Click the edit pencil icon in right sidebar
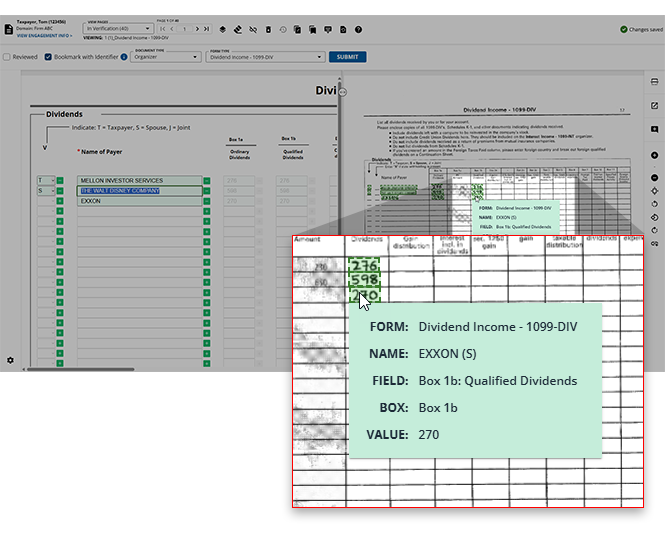665x540 pixels. click(x=654, y=106)
